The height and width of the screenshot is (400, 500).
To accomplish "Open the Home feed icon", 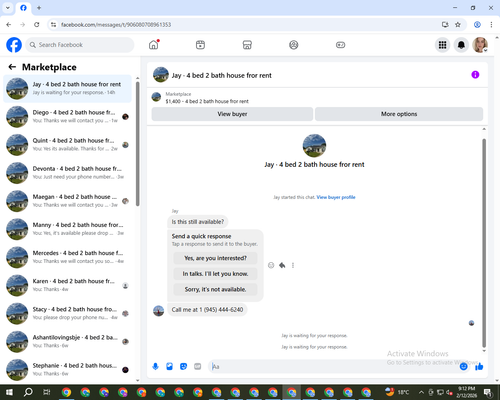I will pos(154,45).
